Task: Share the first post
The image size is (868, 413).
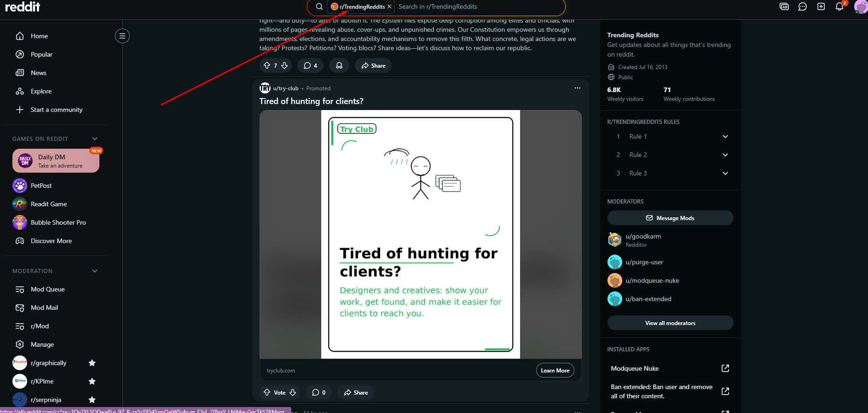Action: [373, 65]
